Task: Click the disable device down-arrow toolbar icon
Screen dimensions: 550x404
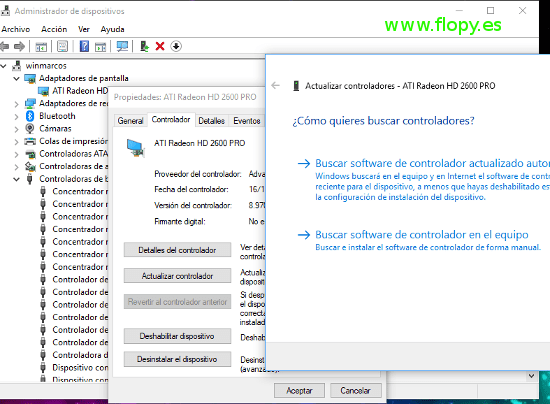Action: pyautogui.click(x=176, y=46)
